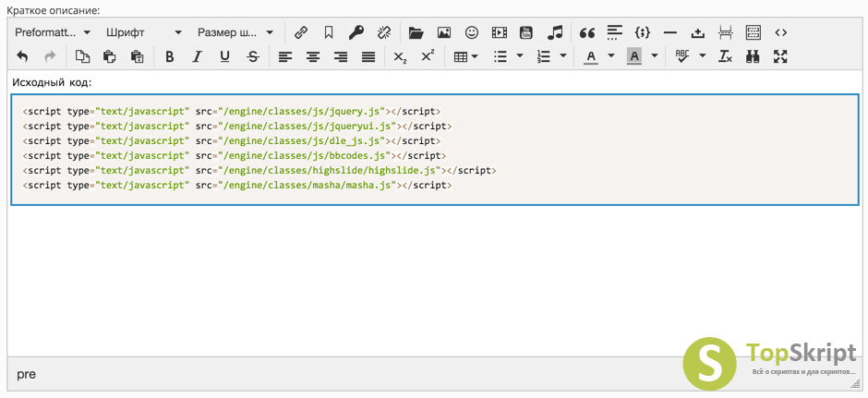Screen dimensions: 868x398
Task: Click the Исходный код: text line
Action: tap(52, 83)
